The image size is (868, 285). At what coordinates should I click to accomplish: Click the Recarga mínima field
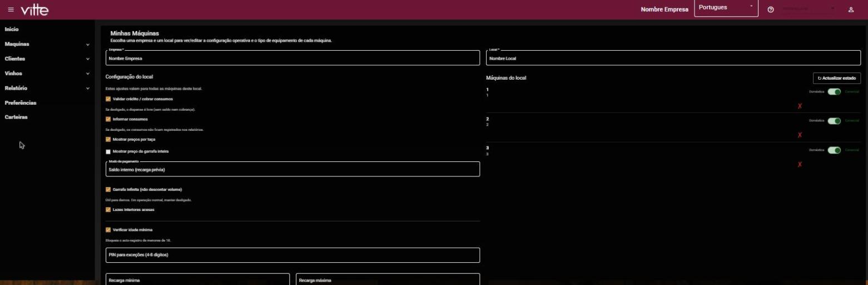point(197,279)
